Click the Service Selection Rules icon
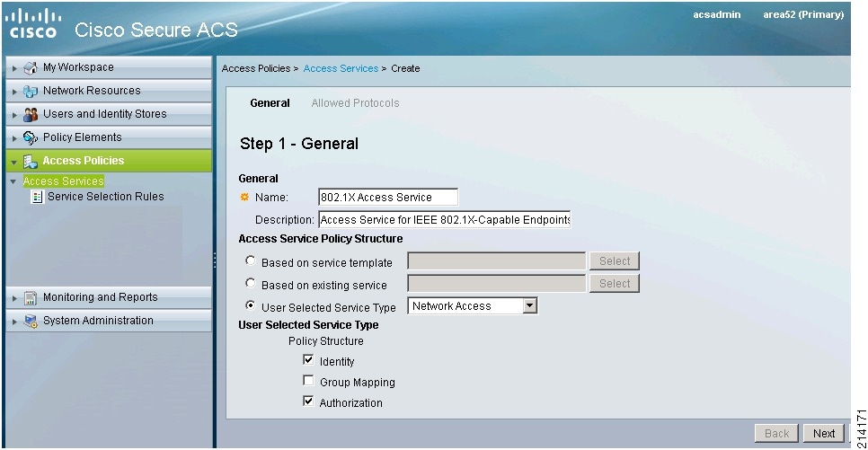The image size is (868, 450). (37, 197)
